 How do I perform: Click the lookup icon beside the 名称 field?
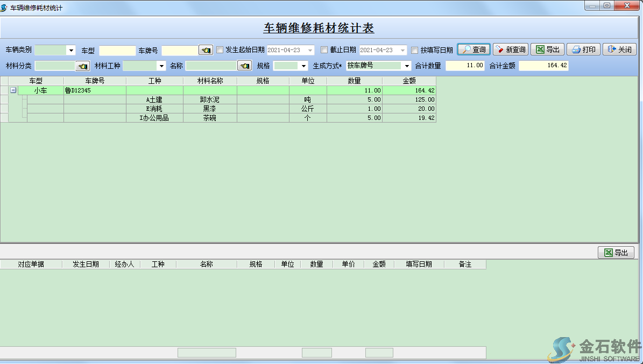pyautogui.click(x=246, y=66)
